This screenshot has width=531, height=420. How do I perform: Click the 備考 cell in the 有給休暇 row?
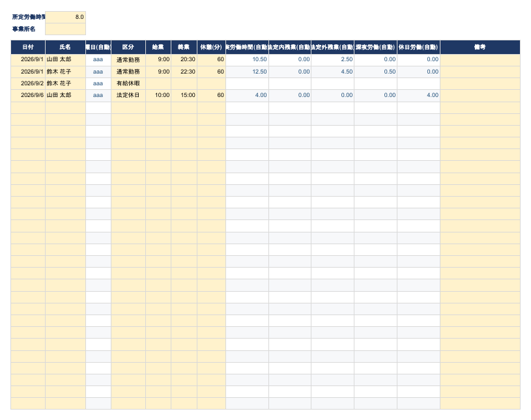480,83
